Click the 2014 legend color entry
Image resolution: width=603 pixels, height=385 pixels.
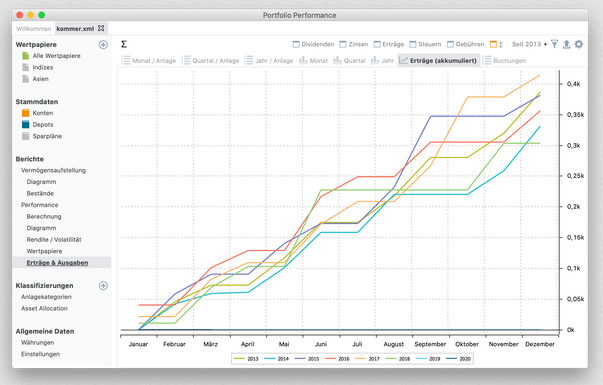coord(277,358)
